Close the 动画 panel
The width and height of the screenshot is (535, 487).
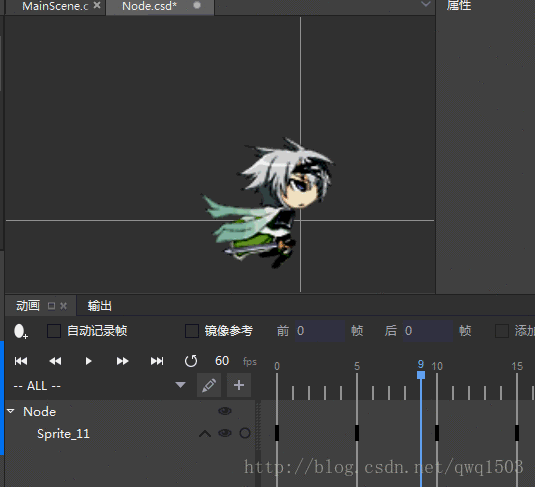63,306
